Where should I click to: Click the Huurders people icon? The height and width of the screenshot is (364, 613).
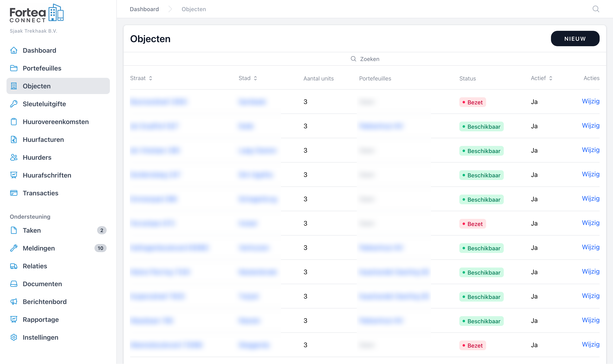coord(14,157)
